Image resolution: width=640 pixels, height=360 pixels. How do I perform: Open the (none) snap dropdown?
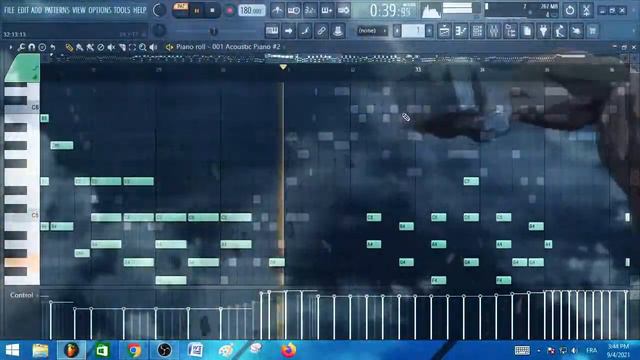coord(371,31)
